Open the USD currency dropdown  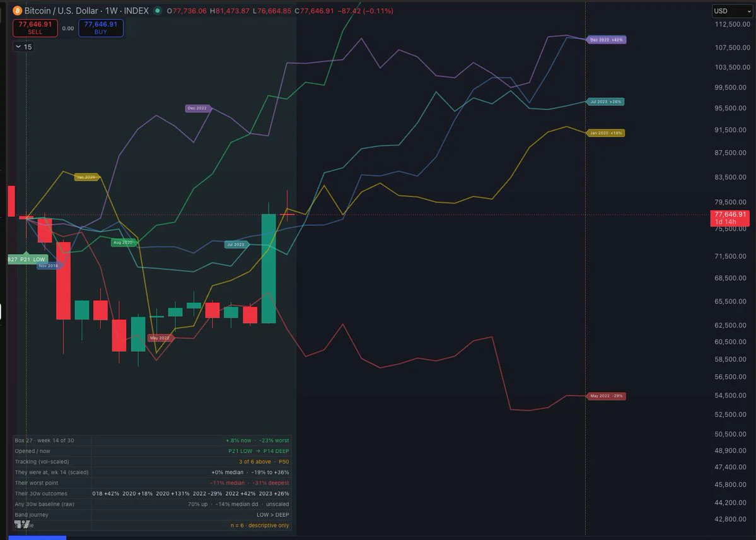(732, 11)
